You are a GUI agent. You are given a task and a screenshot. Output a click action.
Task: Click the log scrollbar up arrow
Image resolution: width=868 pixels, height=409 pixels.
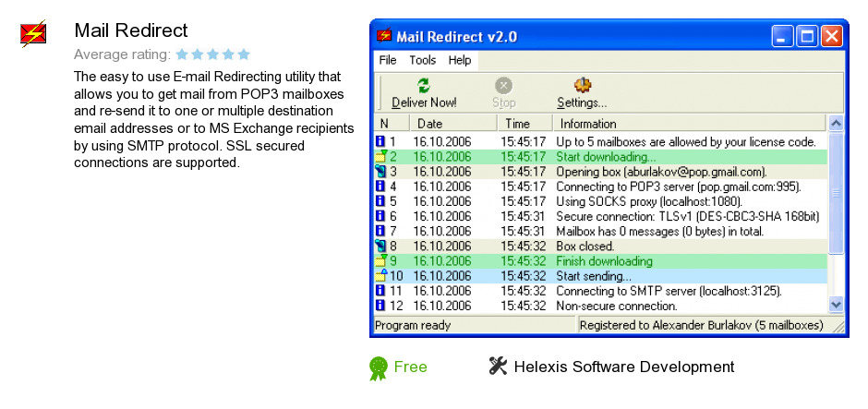coord(836,123)
